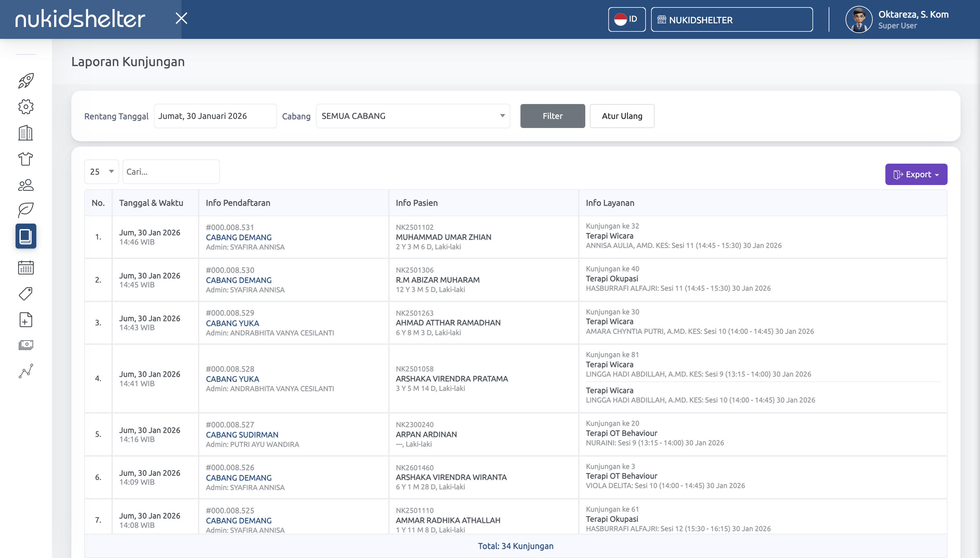Viewport: 980px width, 558px height.
Task: Open the Export dropdown button
Action: click(916, 174)
